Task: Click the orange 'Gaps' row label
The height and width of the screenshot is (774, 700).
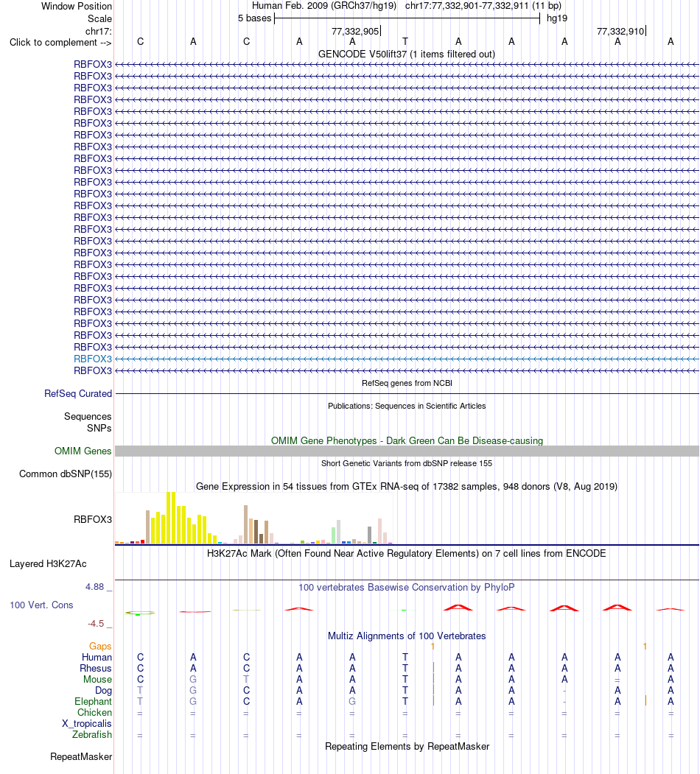Action: click(100, 646)
